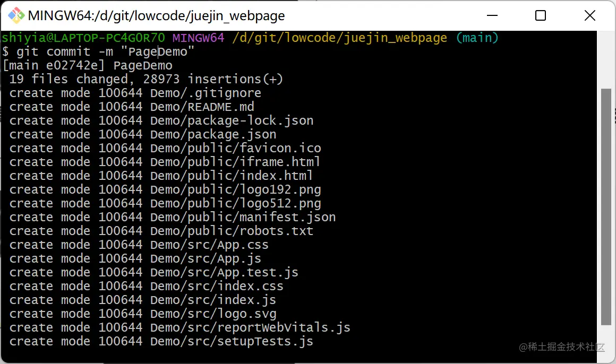Click the prompt path /d/git/lowcode/juejin_webpage

[x=339, y=38]
